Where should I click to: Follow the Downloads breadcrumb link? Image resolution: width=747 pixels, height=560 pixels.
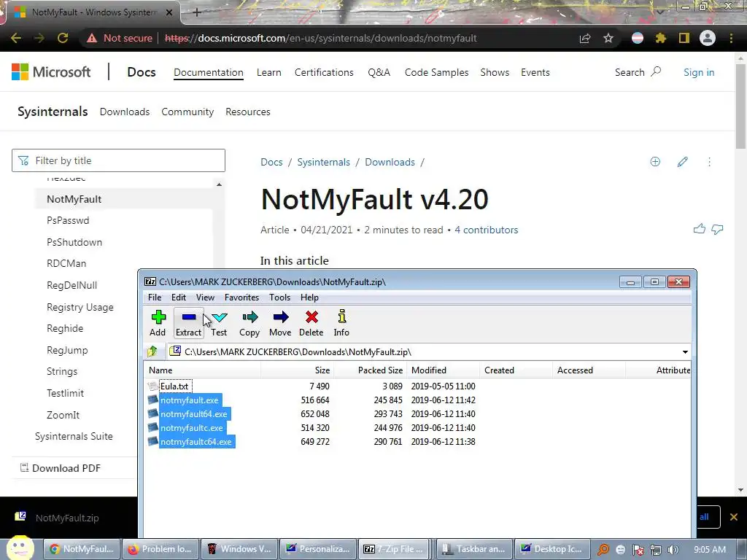[x=390, y=162]
